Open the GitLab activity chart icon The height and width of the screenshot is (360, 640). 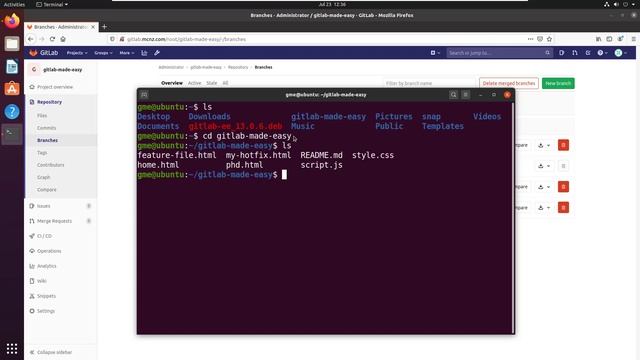144,53
